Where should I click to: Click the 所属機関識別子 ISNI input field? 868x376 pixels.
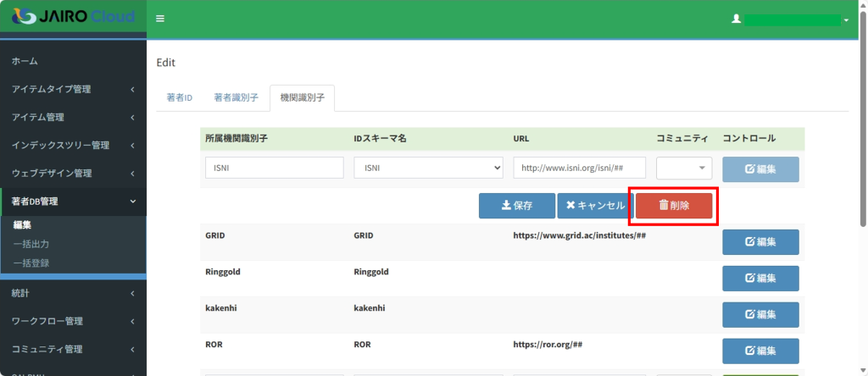point(274,168)
